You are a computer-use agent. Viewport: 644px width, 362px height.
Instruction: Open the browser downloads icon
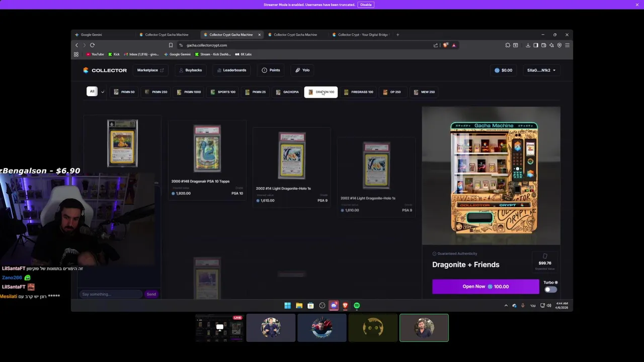[x=528, y=45]
